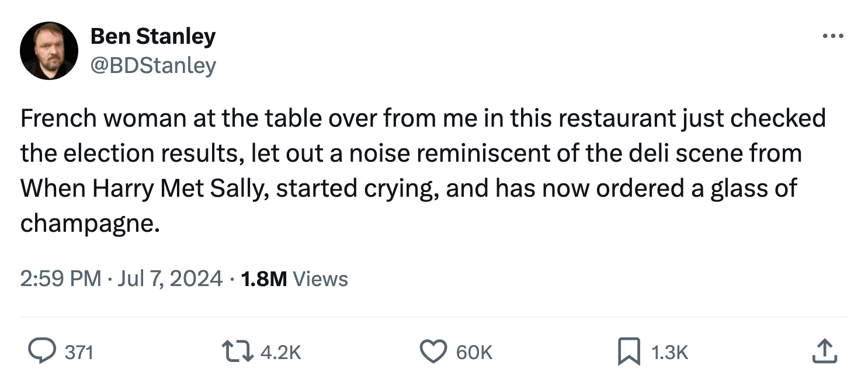Click the Jul 7, 2024 date

click(170, 278)
